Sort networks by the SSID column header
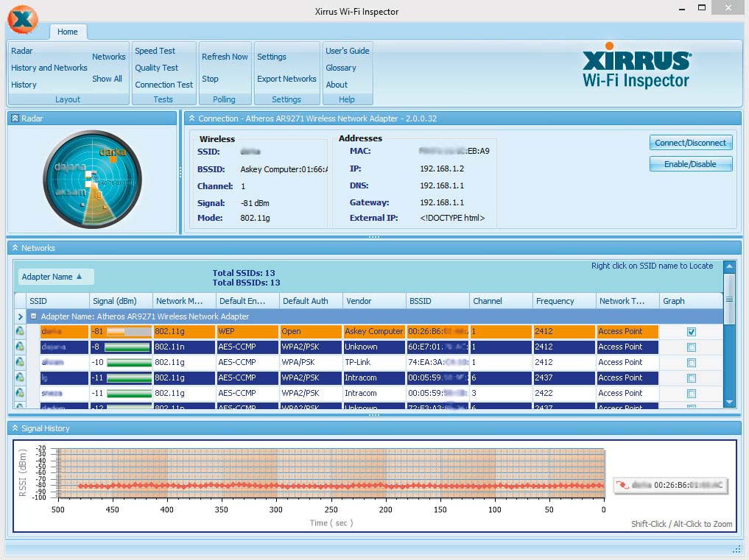Screen dimensions: 749x560 tap(57, 301)
